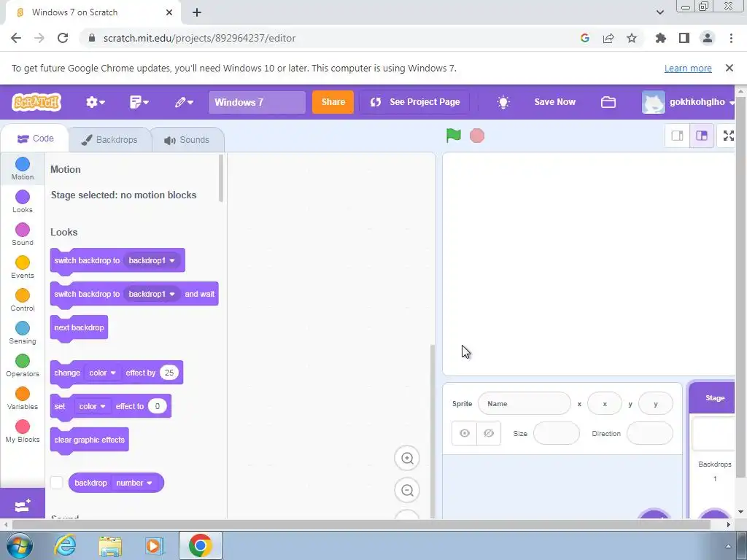Open My Stuff folder icon
Screen dimensions: 747x560
pos(608,102)
